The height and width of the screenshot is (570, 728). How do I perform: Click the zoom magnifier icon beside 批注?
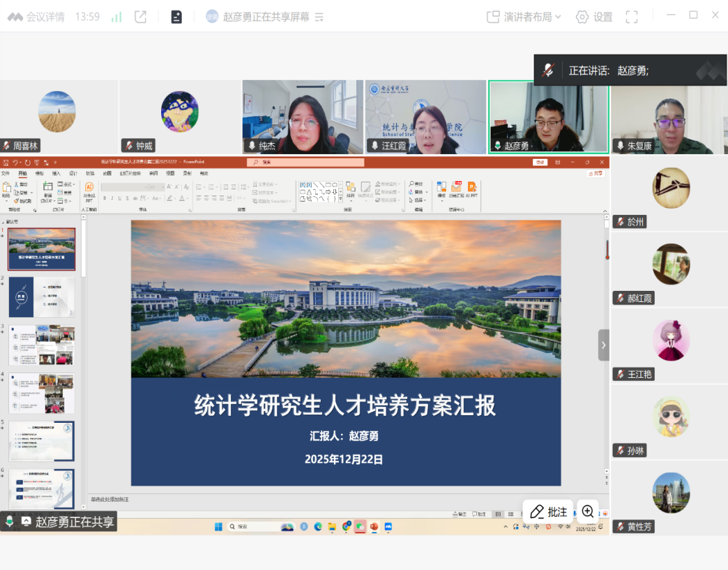tap(588, 511)
